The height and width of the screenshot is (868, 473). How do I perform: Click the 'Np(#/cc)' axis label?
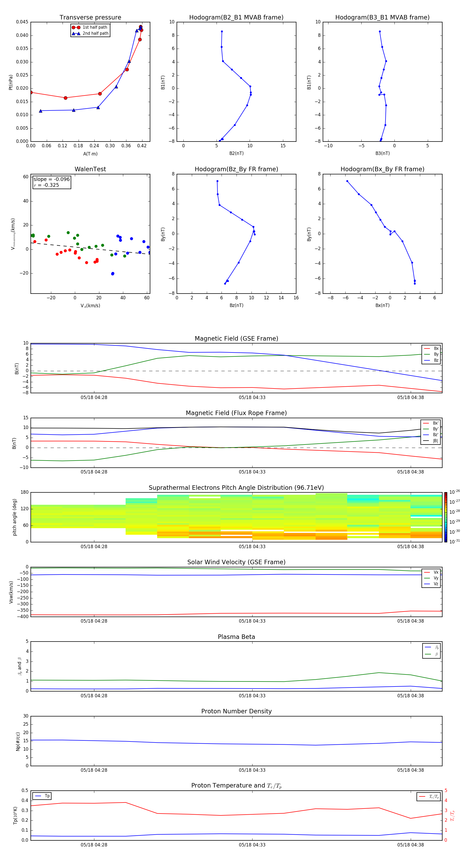pos(18,741)
